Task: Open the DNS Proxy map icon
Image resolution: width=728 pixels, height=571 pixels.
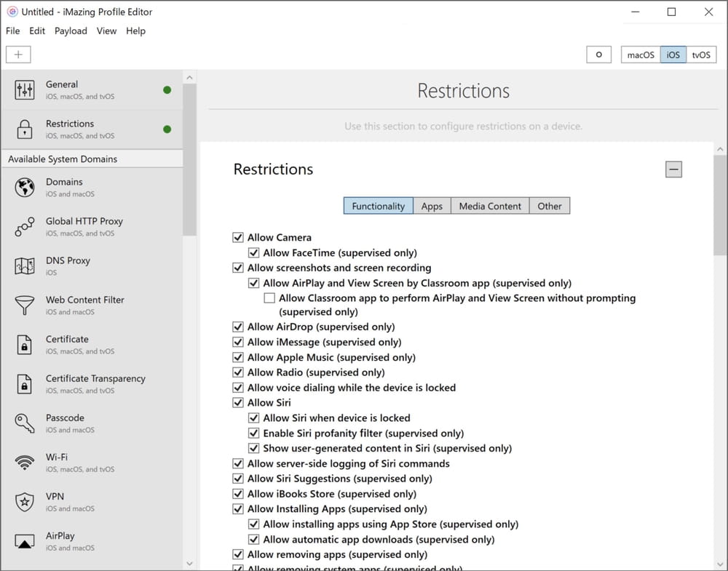Action: [x=25, y=266]
